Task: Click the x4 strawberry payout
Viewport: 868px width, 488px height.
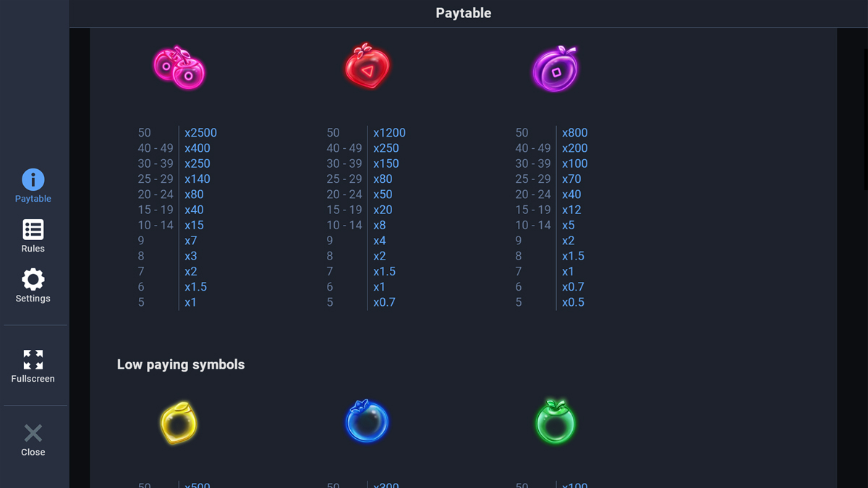Action: tap(380, 241)
